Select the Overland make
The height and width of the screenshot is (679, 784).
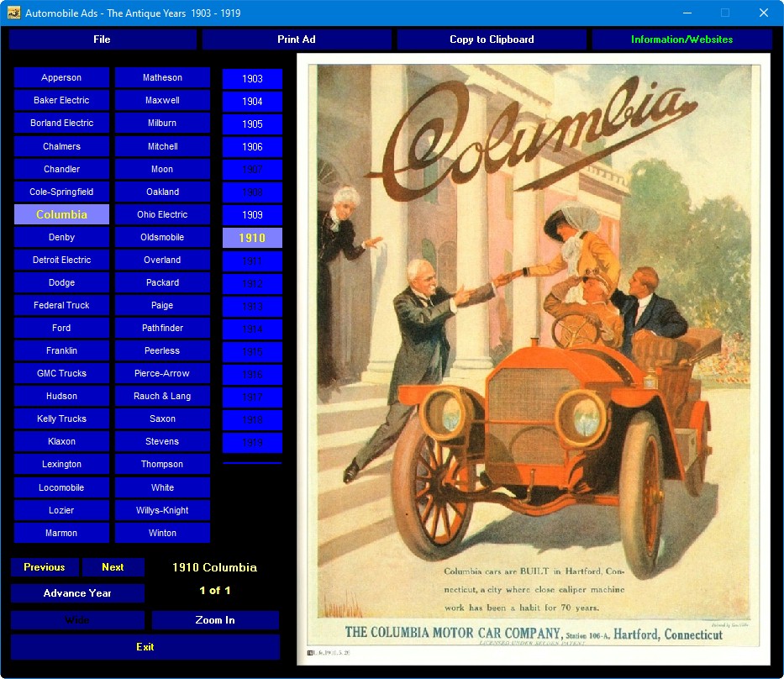coord(162,260)
